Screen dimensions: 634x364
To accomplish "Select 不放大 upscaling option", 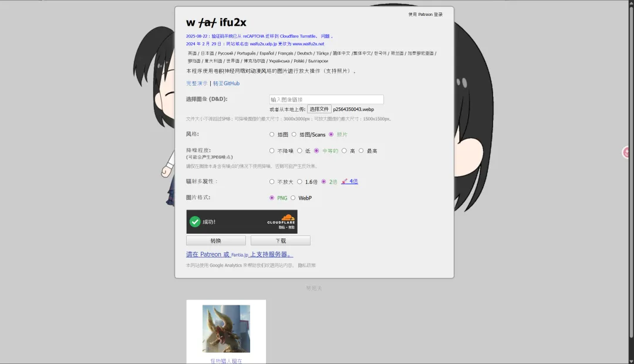I will click(x=272, y=181).
